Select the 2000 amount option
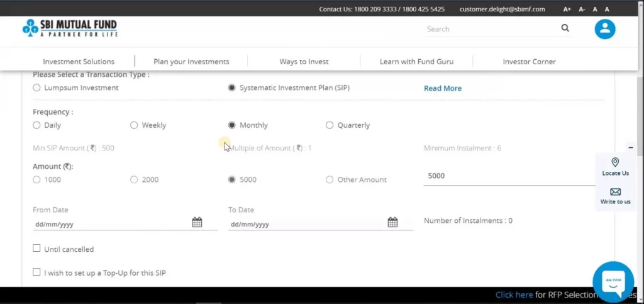Viewport: 644px width, 304px height. pyautogui.click(x=134, y=179)
